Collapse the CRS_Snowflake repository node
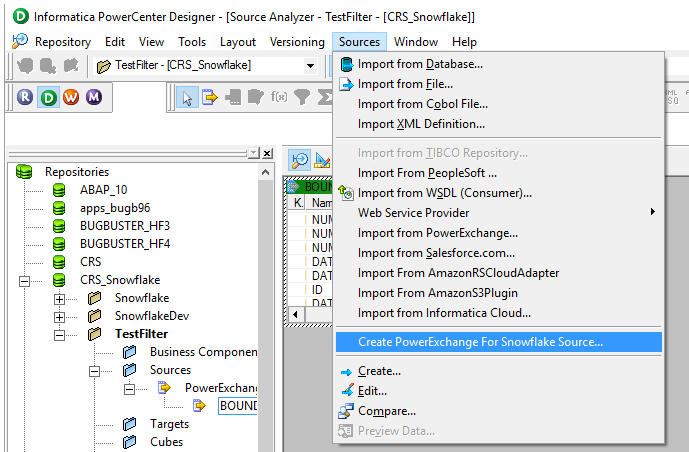This screenshot has height=452, width=689. point(23,280)
